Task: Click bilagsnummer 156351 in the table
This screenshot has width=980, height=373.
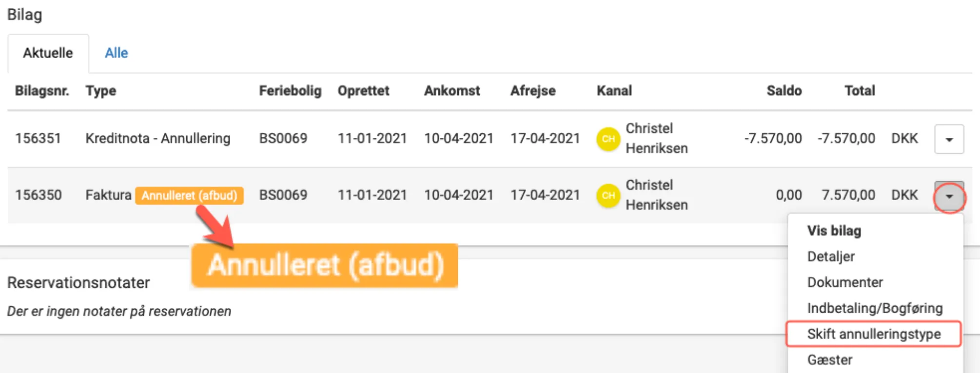Action: 39,138
